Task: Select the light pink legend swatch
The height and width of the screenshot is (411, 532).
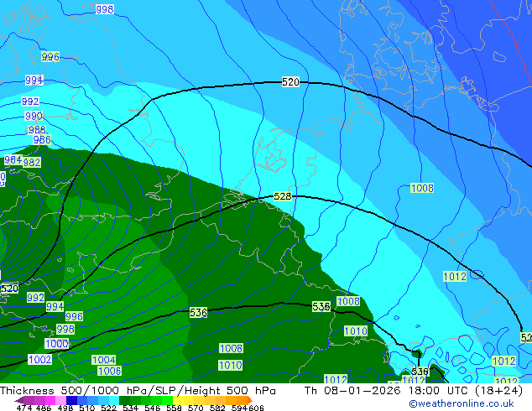Action: [60, 400]
